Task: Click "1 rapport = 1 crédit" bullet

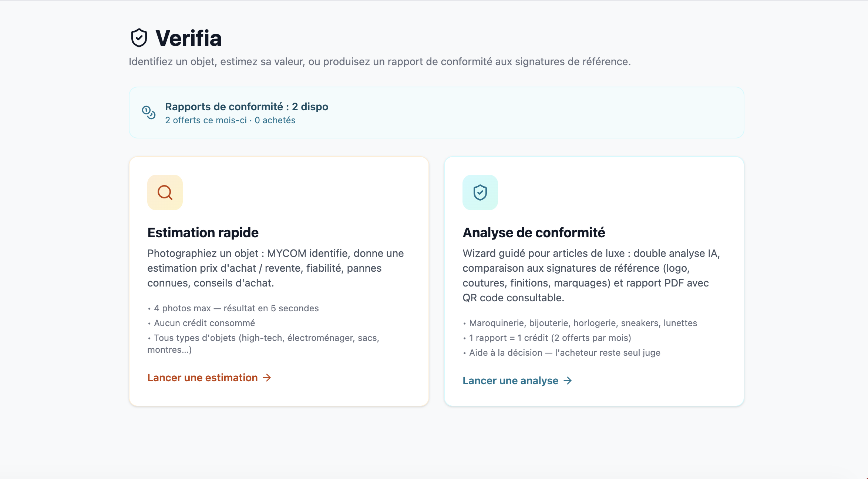Action: click(x=547, y=338)
